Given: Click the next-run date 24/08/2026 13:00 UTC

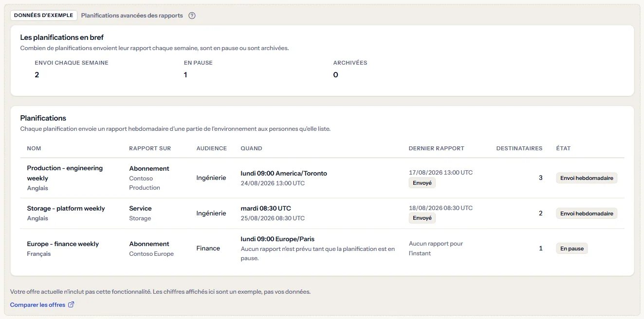Looking at the screenshot, I should [x=273, y=183].
